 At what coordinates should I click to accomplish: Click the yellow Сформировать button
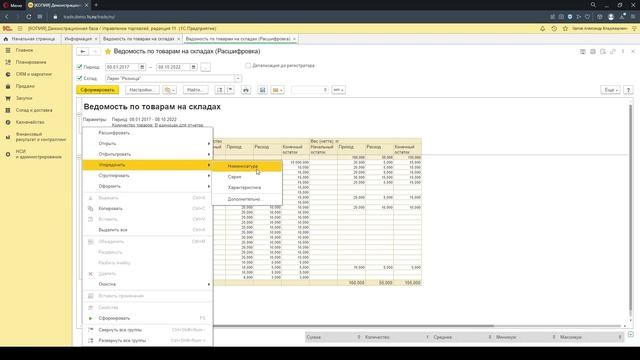(x=98, y=90)
